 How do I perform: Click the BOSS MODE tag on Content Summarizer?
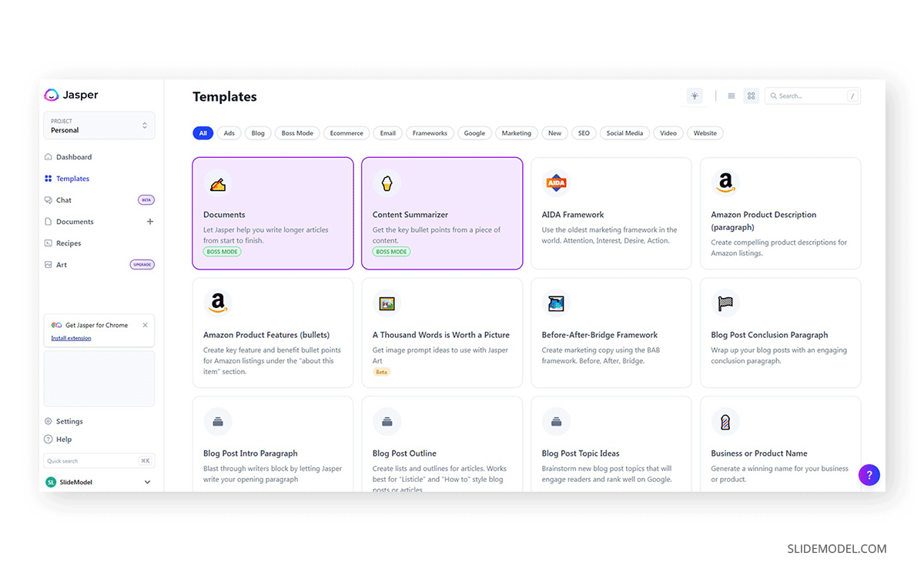click(392, 252)
